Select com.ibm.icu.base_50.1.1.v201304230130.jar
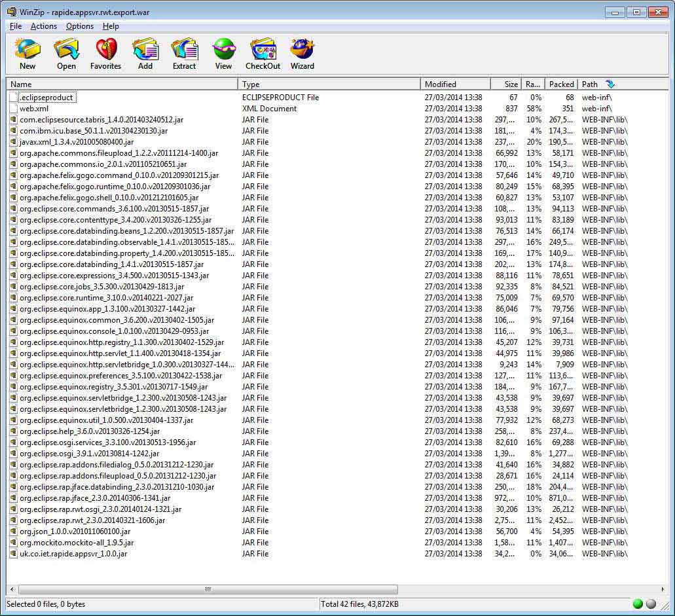 pyautogui.click(x=94, y=131)
